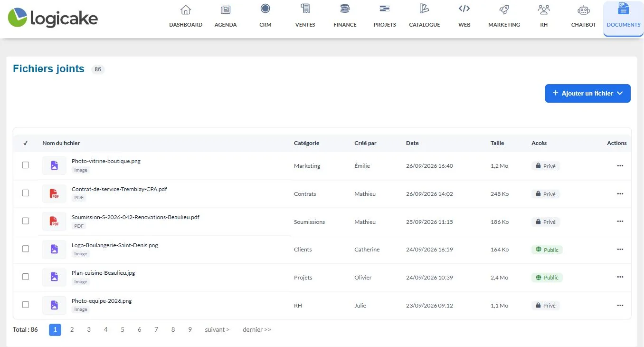This screenshot has width=644, height=347.
Task: Click the dernier last-page link
Action: (x=257, y=329)
